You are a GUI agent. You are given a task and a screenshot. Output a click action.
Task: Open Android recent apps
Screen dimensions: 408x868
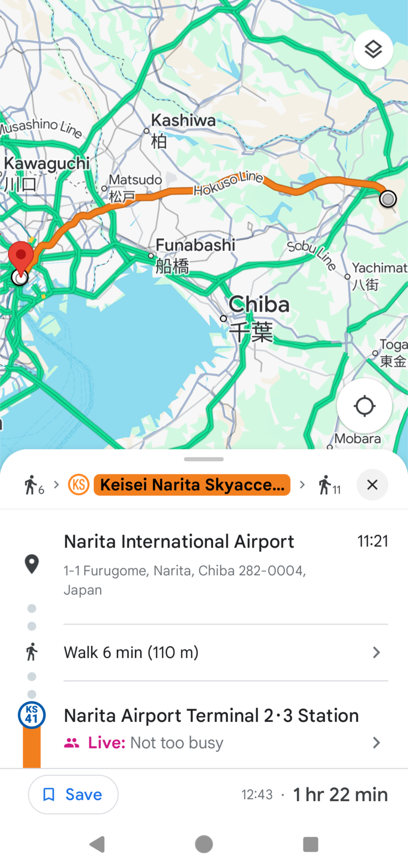point(310,845)
